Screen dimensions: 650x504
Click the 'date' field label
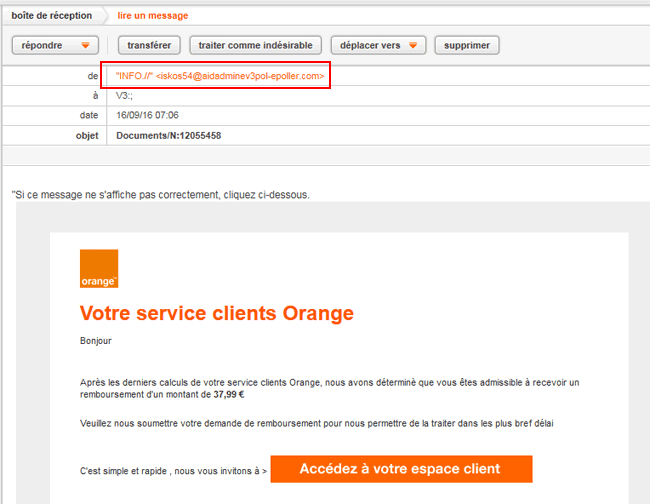tap(89, 115)
